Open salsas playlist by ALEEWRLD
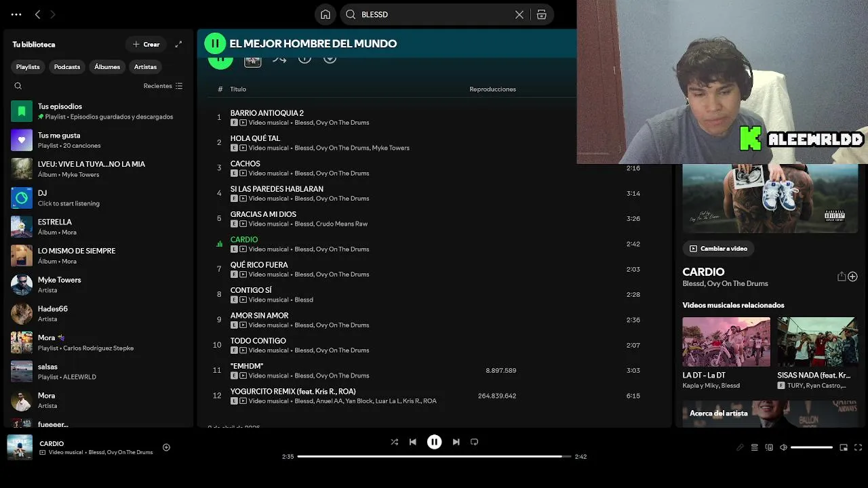Image resolution: width=868 pixels, height=488 pixels. click(98, 371)
